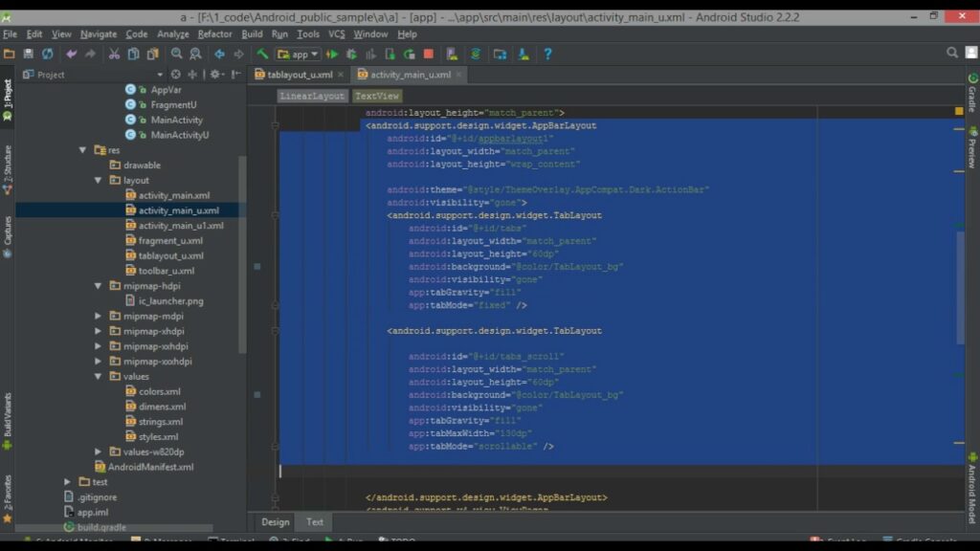Click the Replace magnifier icon
Viewport: 980px width, 551px height.
click(195, 55)
